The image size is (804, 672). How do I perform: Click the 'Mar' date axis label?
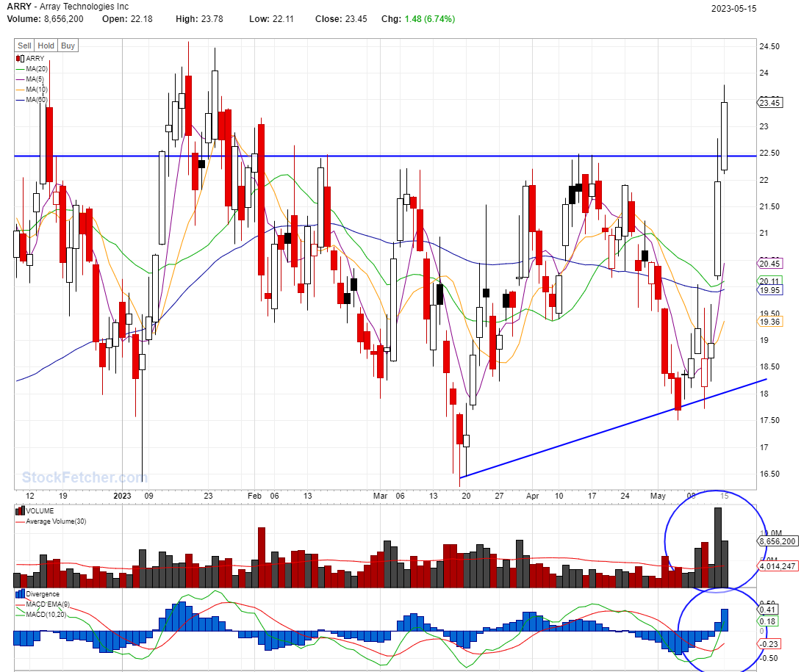click(380, 496)
